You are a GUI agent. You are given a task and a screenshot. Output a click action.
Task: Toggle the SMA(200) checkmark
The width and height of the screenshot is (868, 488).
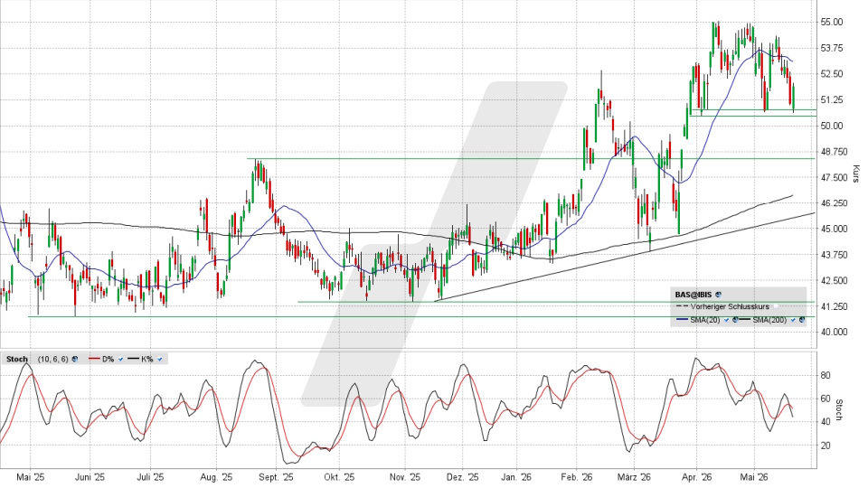pos(793,320)
